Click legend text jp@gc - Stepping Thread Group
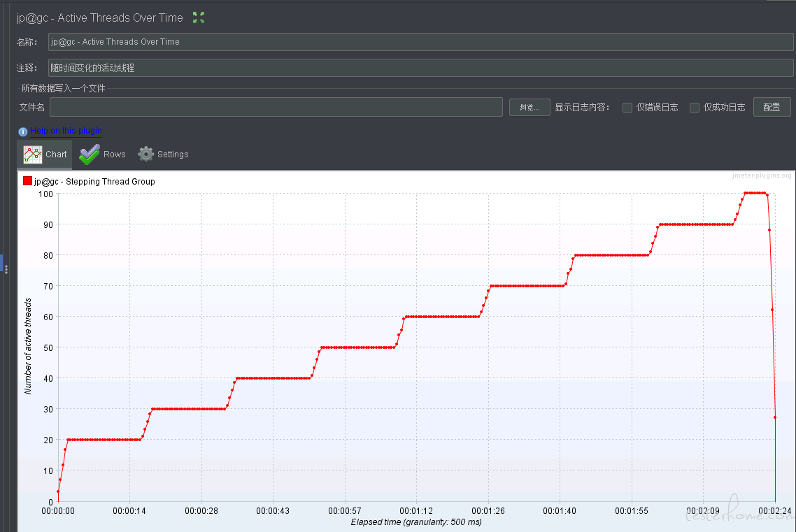This screenshot has height=532, width=796. point(94,182)
